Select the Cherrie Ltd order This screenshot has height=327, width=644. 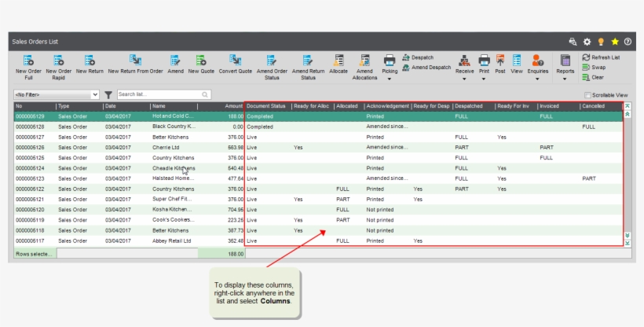(318, 147)
